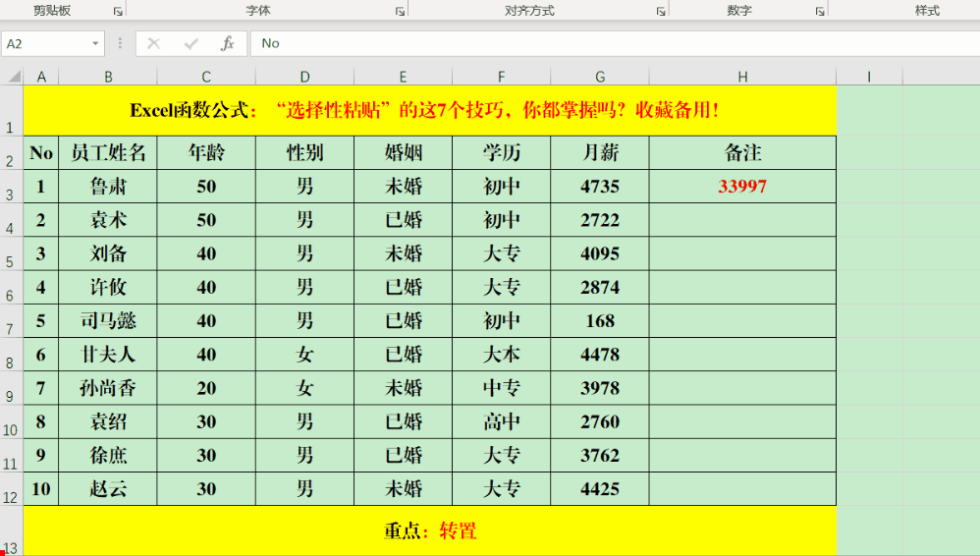This screenshot has height=556, width=980.
Task: Click the 员工姓名 header cell
Action: coord(108,152)
